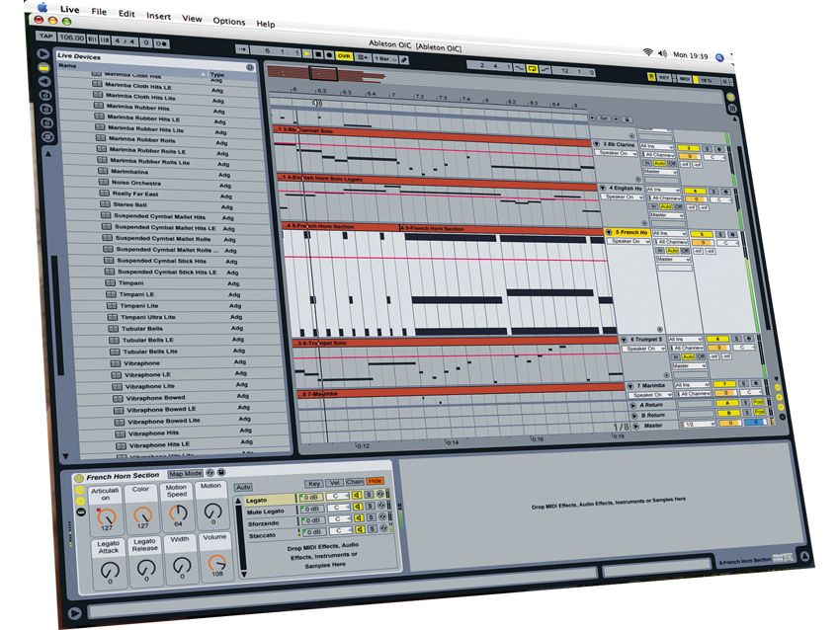Open the All Channels dropdown on 6 Trumpet track

pyautogui.click(x=688, y=348)
